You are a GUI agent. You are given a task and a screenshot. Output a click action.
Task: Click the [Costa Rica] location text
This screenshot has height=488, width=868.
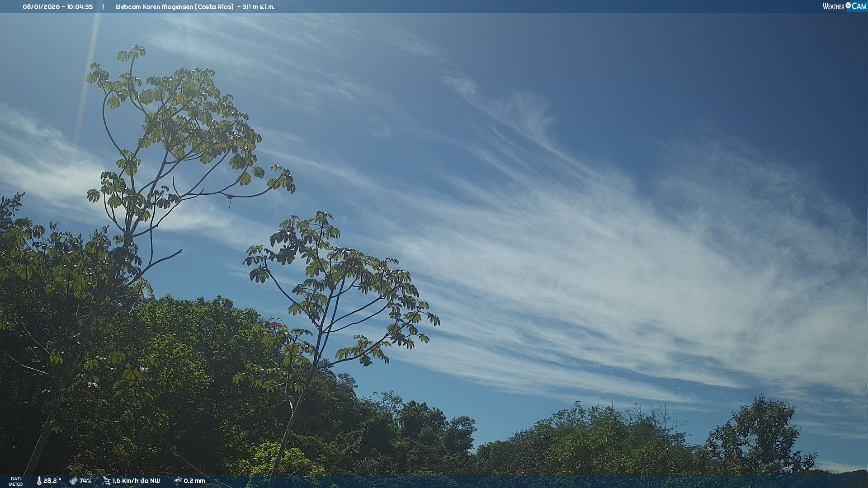tap(214, 7)
